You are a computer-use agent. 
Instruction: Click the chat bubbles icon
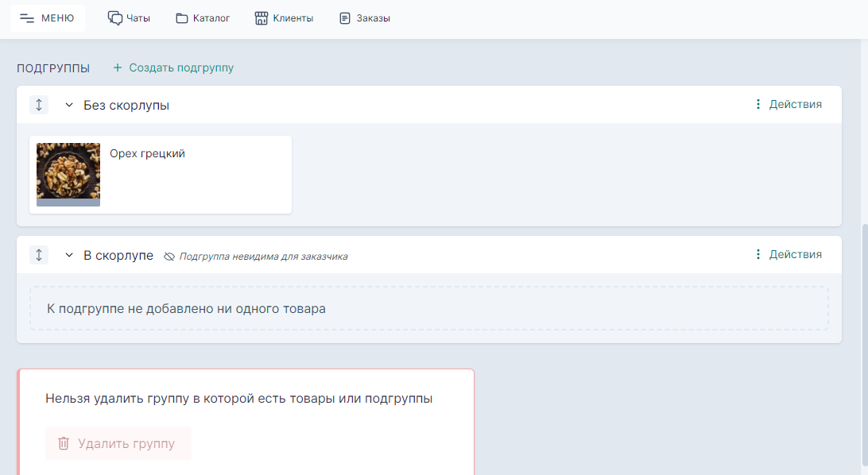click(115, 18)
